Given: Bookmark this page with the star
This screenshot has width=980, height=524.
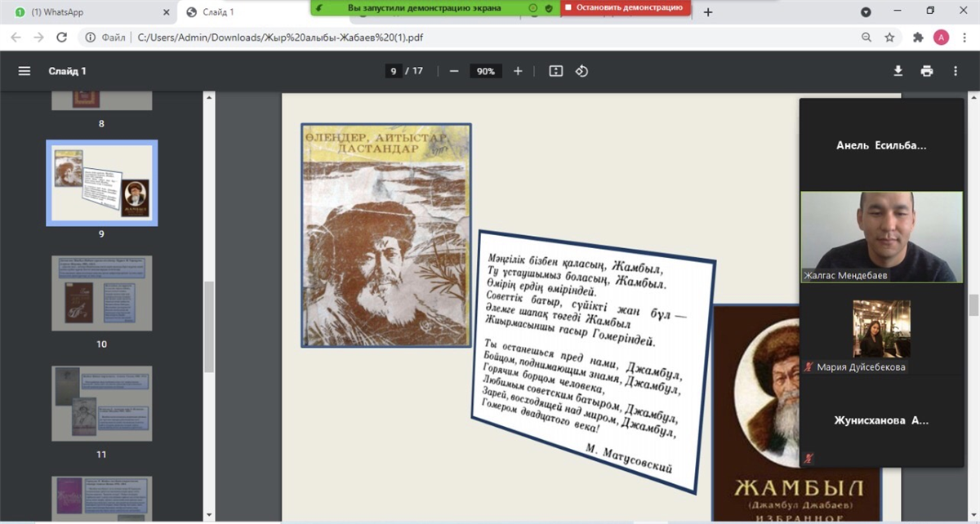Looking at the screenshot, I should [x=889, y=38].
